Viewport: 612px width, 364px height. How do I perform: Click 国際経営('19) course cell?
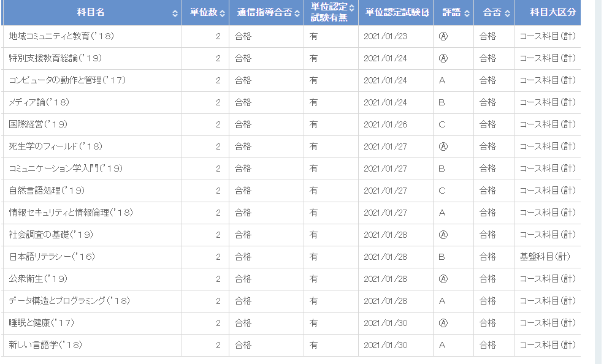[38, 124]
